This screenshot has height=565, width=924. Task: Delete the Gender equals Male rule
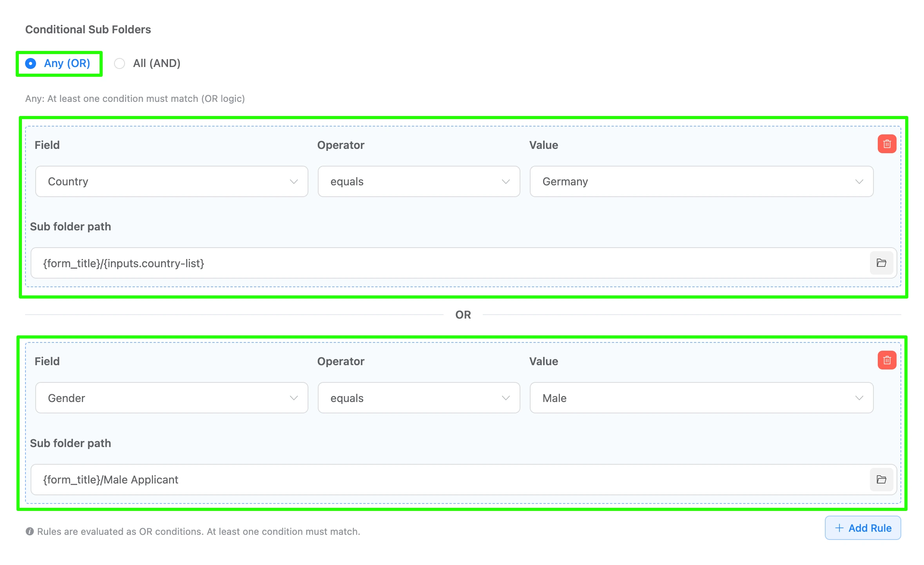tap(887, 360)
